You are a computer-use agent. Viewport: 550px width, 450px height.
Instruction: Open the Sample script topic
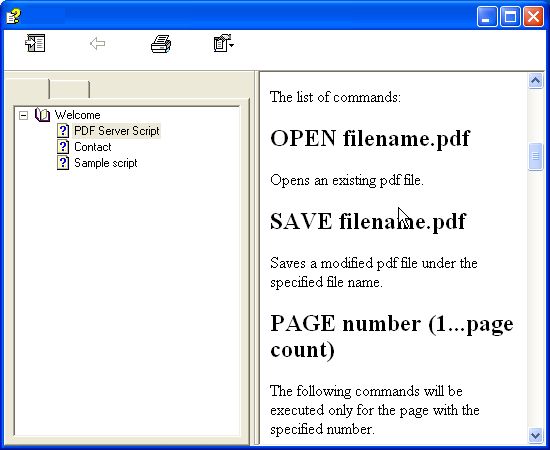click(106, 163)
